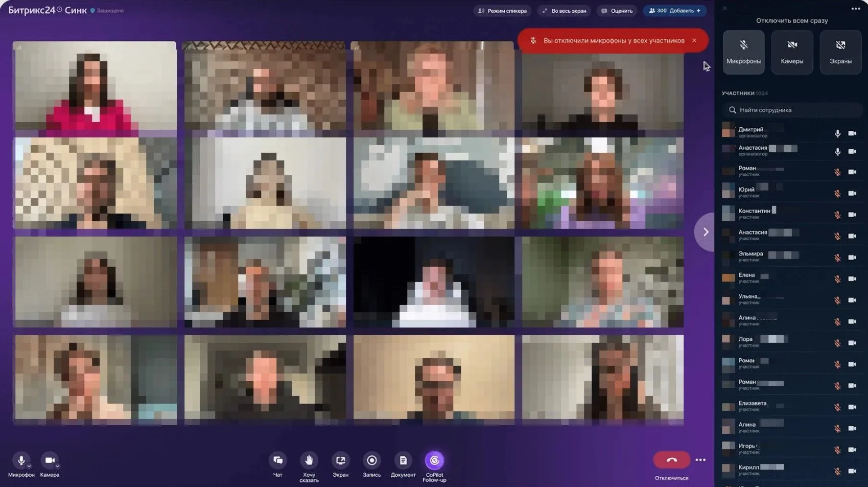The image size is (868, 487).
Task: Toggle your own camera at bottom left
Action: coord(49,460)
